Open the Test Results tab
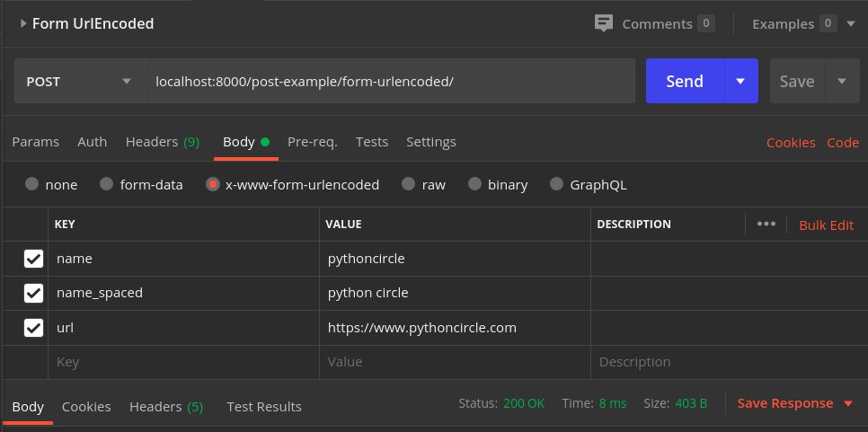 tap(264, 407)
